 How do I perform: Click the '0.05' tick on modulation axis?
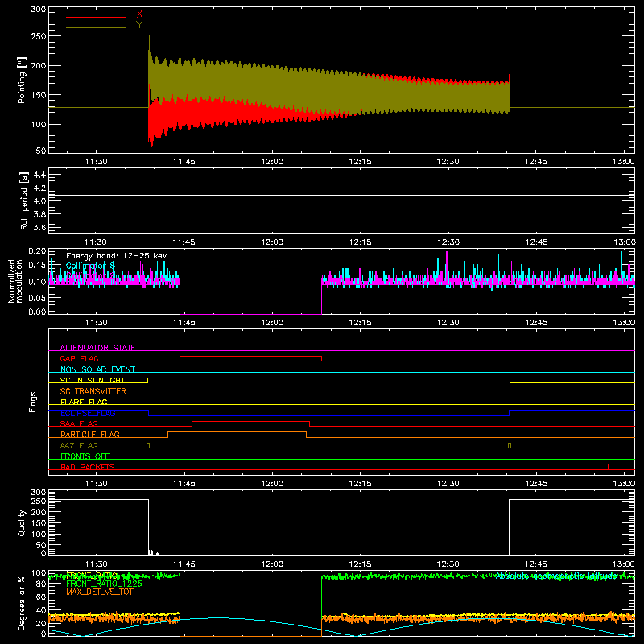(37, 297)
